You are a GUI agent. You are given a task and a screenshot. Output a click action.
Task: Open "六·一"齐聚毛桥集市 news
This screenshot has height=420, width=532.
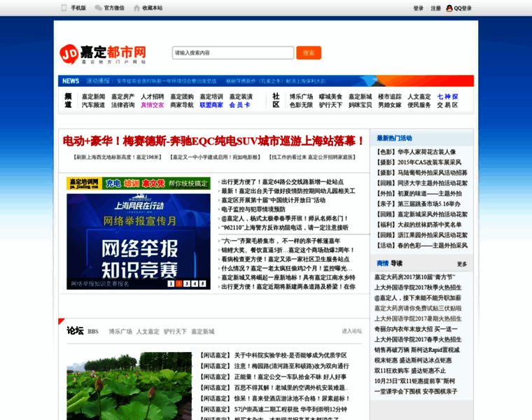tap(281, 241)
